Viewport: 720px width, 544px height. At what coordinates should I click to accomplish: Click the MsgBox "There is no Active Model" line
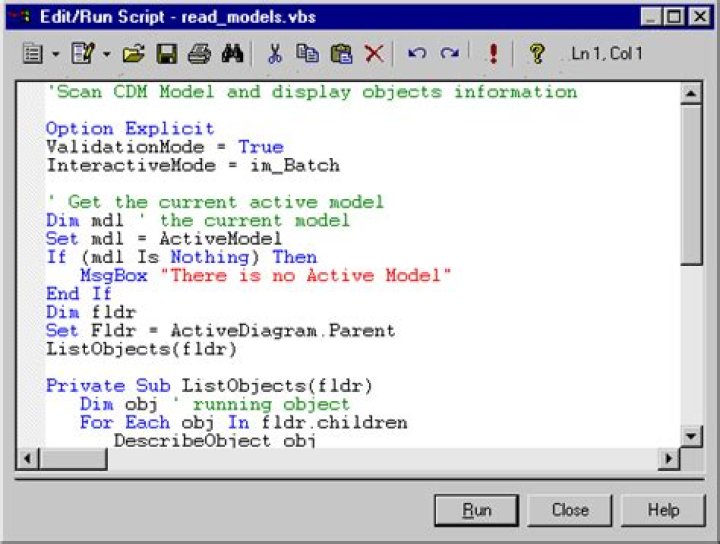[x=266, y=275]
